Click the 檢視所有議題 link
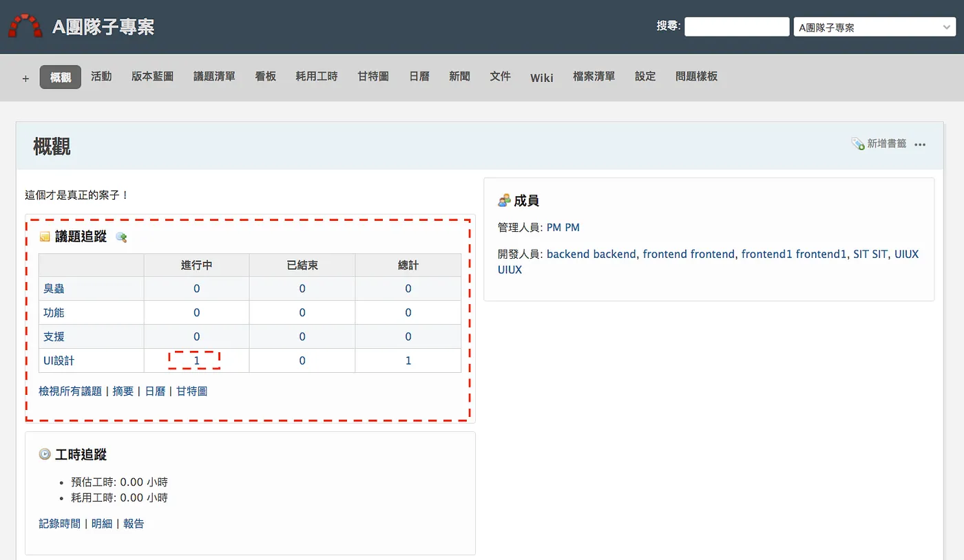 click(70, 391)
